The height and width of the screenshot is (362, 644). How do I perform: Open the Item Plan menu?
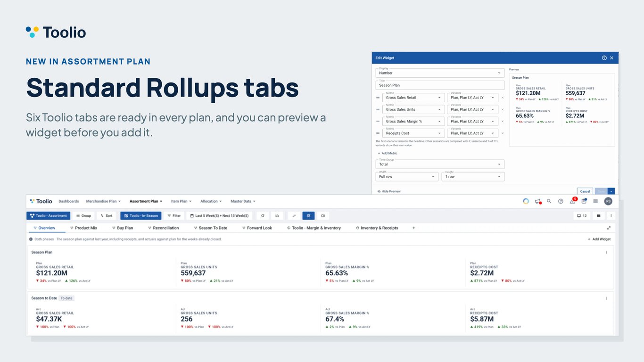tap(182, 201)
